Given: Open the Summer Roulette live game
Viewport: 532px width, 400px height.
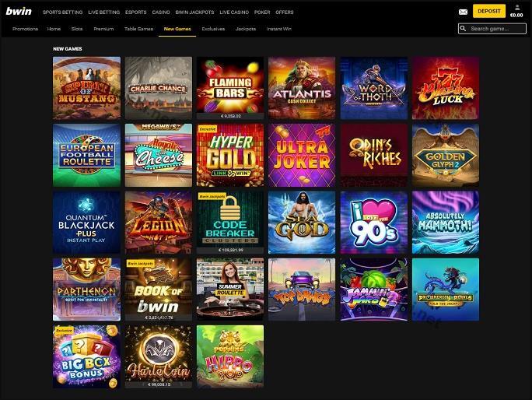Looking at the screenshot, I should [x=230, y=289].
